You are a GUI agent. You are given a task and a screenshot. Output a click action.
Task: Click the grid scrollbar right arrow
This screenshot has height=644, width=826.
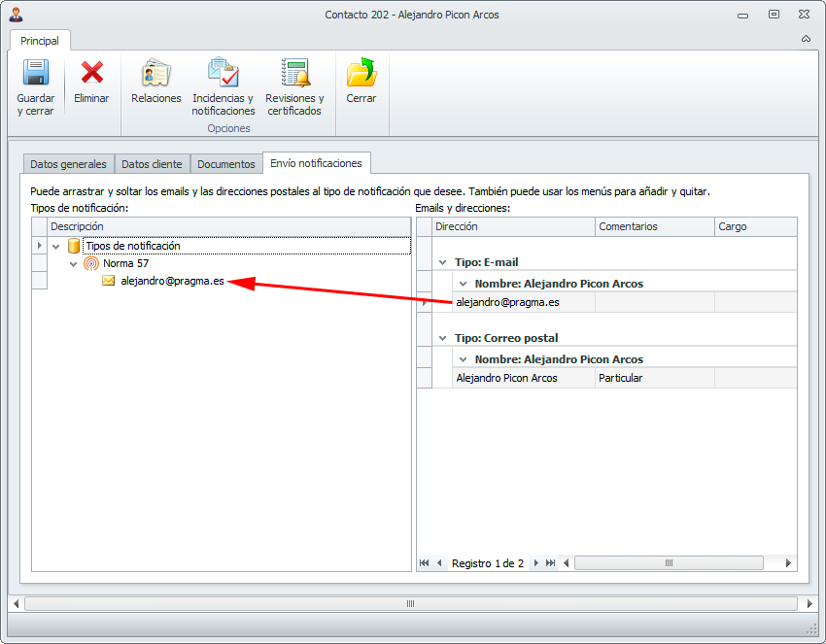[x=788, y=563]
